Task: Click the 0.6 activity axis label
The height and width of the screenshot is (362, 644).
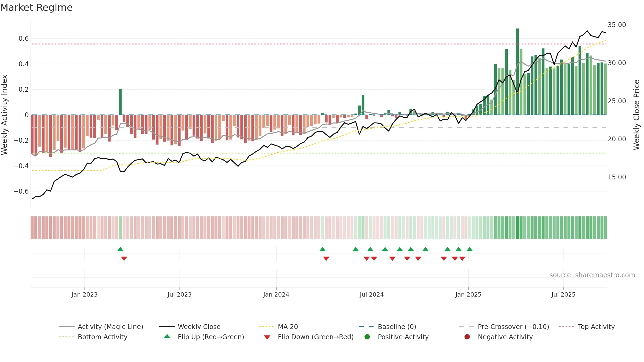Action: pyautogui.click(x=23, y=39)
